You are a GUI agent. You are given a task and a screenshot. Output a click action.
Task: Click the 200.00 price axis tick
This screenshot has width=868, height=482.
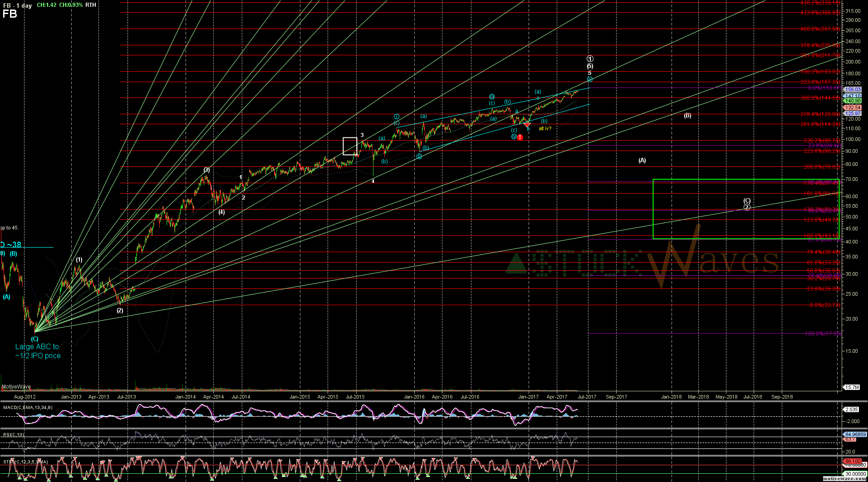853,62
